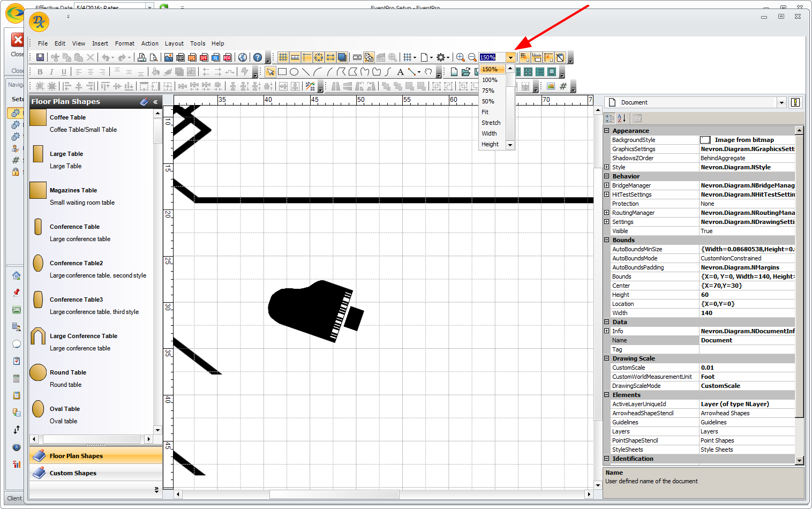Select 100% in the zoom list

coord(492,80)
